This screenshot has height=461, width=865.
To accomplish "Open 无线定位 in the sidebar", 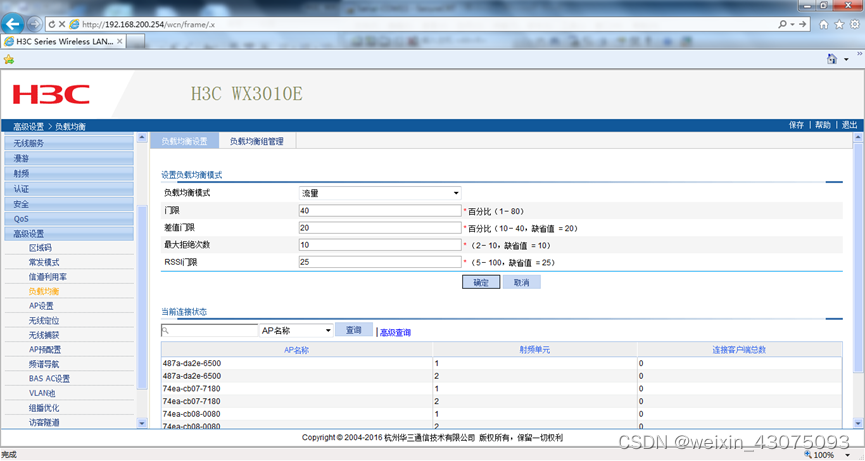I will [x=44, y=320].
